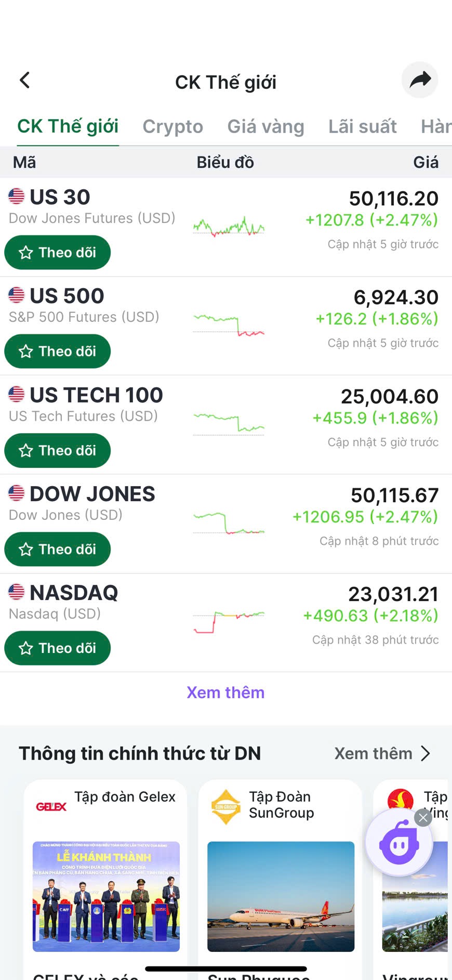The image size is (452, 980).
Task: Open the Lãi suất tab
Action: (x=362, y=126)
